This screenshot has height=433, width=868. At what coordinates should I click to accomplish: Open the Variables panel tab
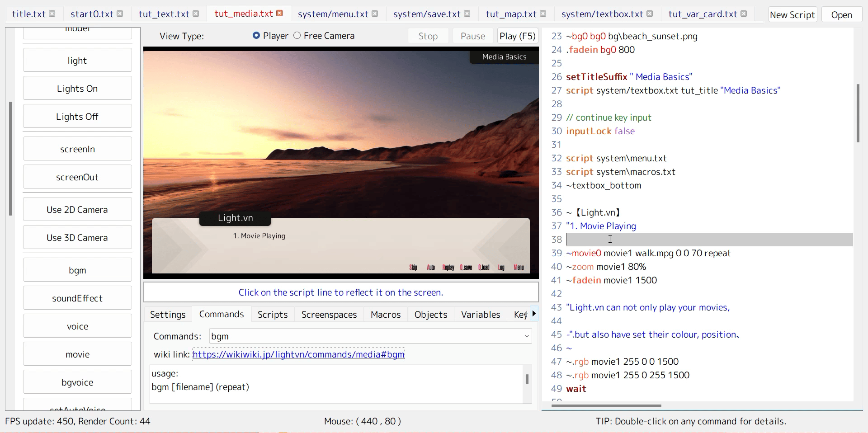[481, 315]
